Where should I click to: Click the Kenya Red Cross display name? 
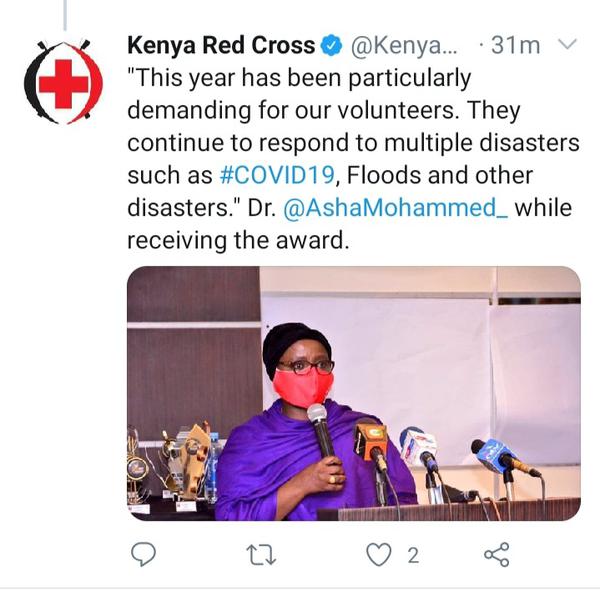(x=220, y=45)
